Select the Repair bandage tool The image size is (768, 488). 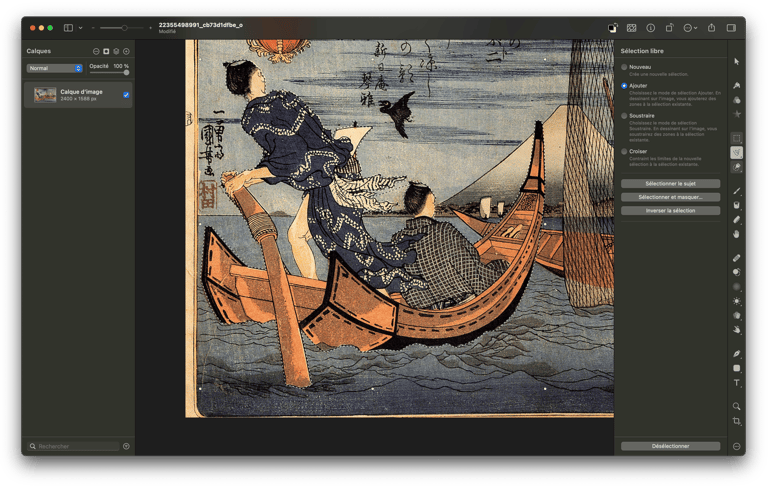point(736,258)
